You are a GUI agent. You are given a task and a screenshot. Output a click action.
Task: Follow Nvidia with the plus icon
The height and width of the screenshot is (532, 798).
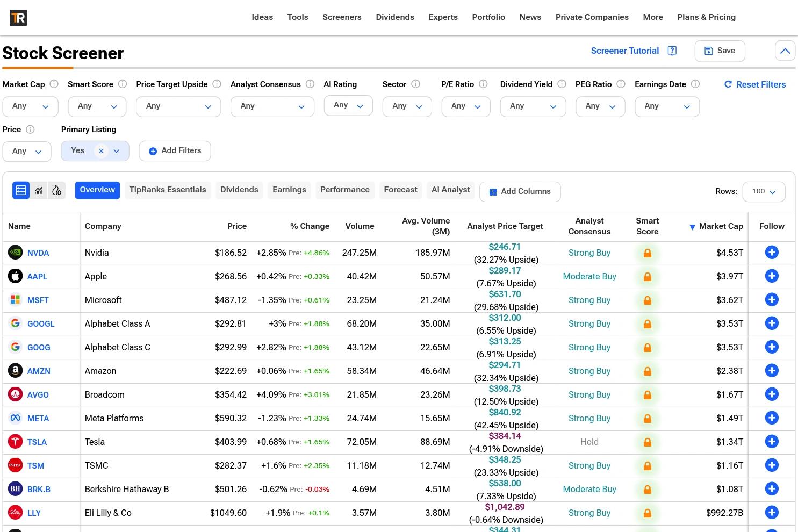[772, 253]
